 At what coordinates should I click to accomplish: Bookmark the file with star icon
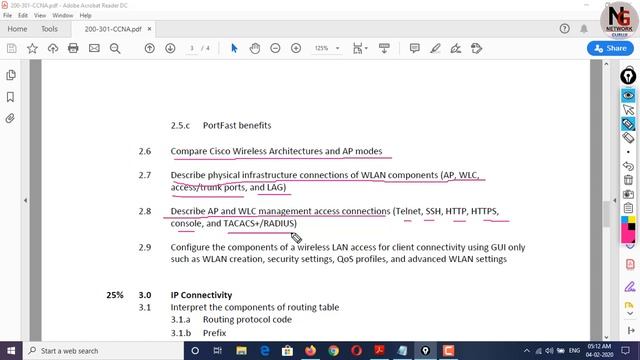click(32, 49)
